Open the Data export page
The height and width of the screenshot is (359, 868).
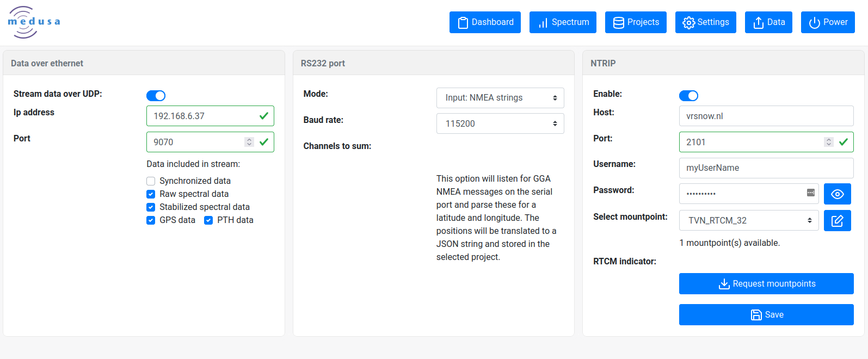768,22
